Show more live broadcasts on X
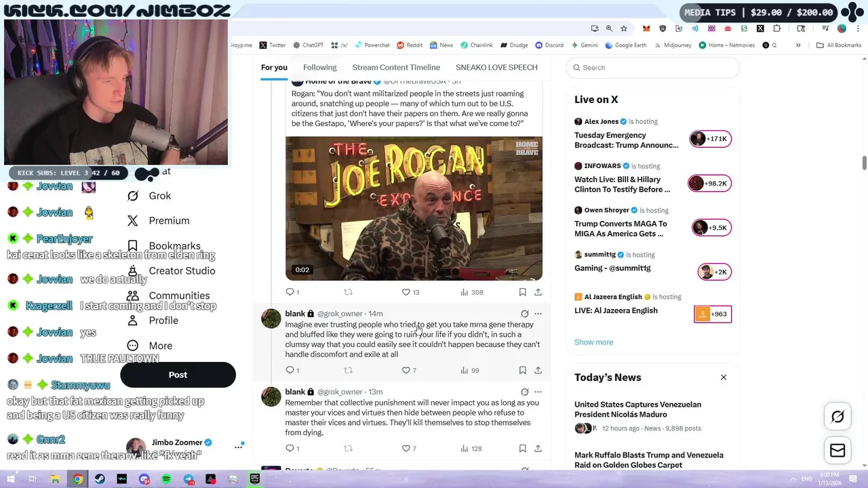 [x=593, y=342]
